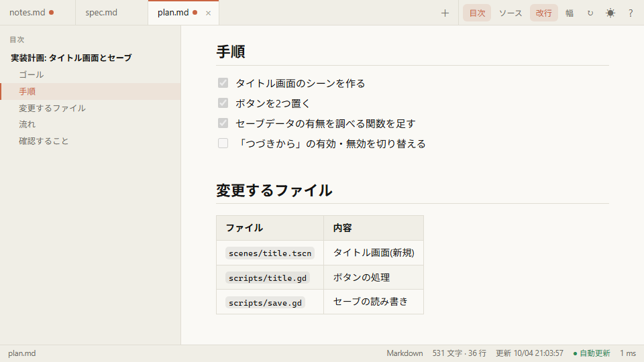Switch to notes.md tab
This screenshot has height=362, width=644.
[x=38, y=13]
